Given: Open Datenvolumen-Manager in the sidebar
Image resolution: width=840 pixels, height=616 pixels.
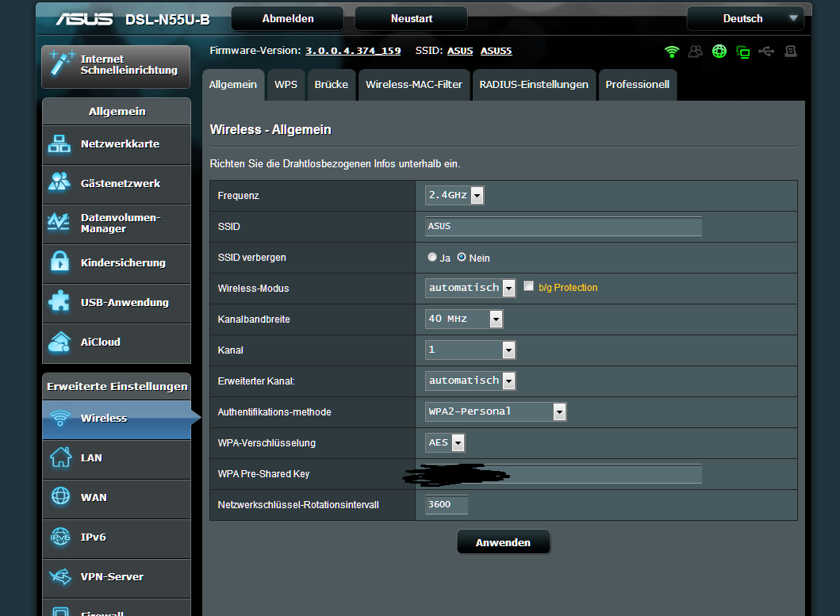Looking at the screenshot, I should click(117, 224).
